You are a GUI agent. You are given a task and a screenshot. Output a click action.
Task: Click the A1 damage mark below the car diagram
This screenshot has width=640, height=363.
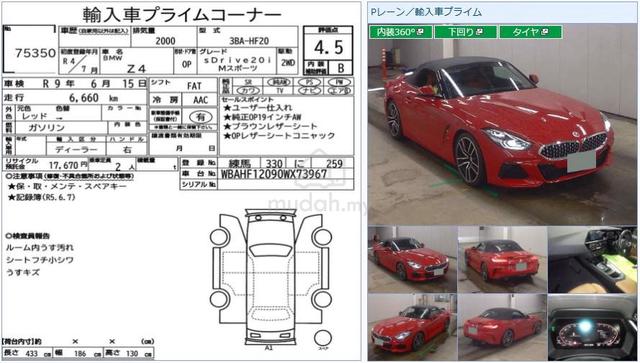coord(268,348)
